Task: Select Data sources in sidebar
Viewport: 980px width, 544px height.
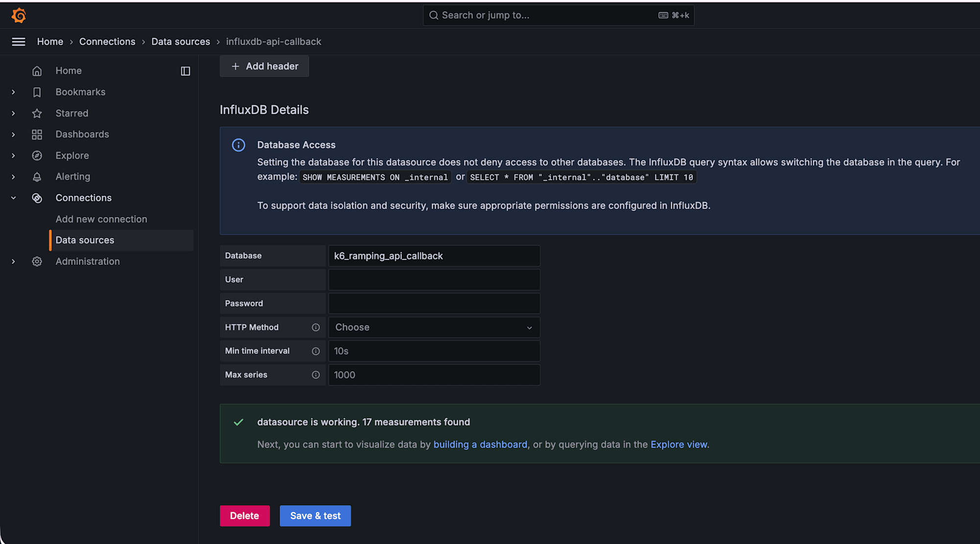Action: [x=85, y=240]
